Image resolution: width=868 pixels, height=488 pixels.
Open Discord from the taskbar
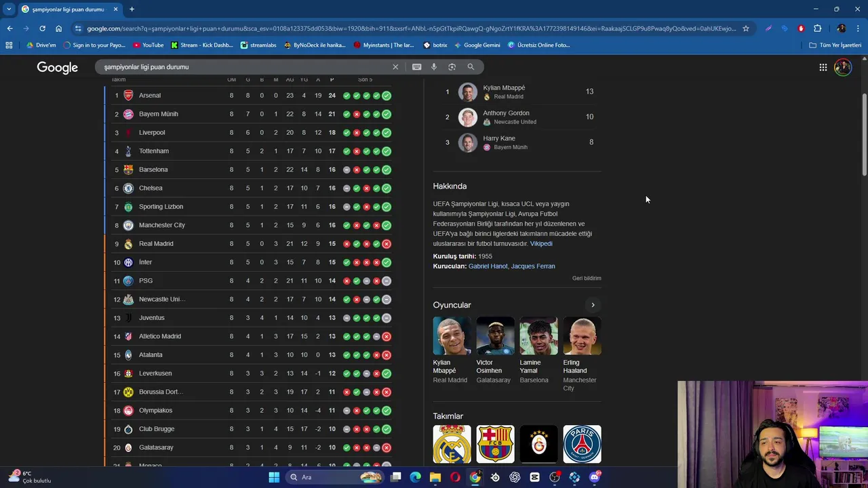tap(595, 477)
